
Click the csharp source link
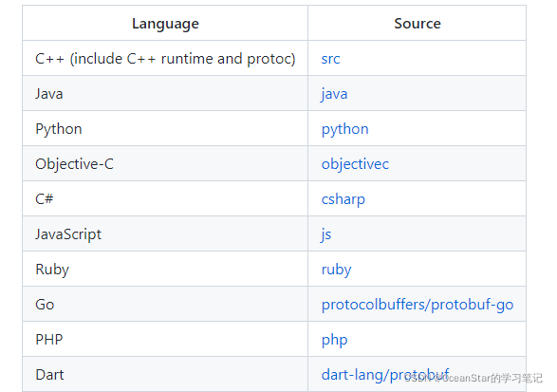(343, 199)
